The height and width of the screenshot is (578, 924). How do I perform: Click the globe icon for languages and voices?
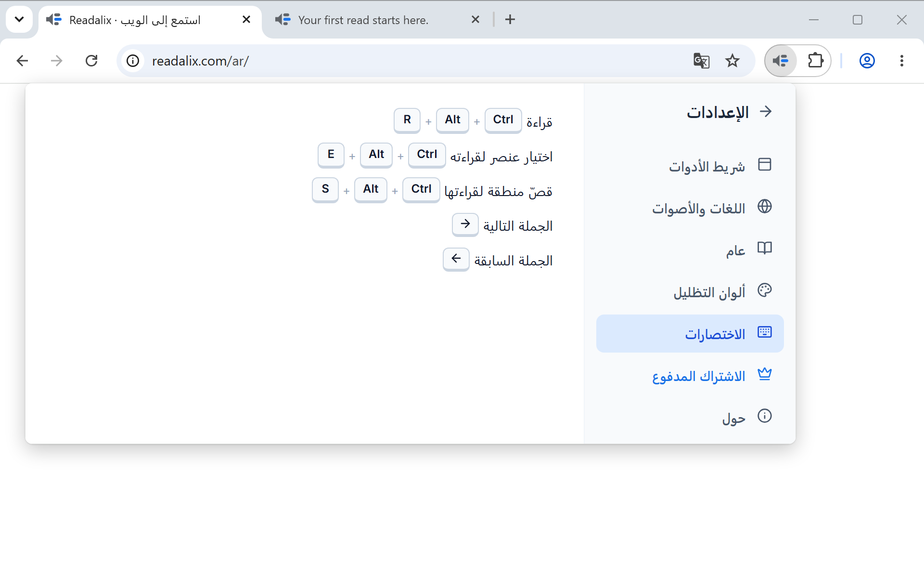click(764, 207)
